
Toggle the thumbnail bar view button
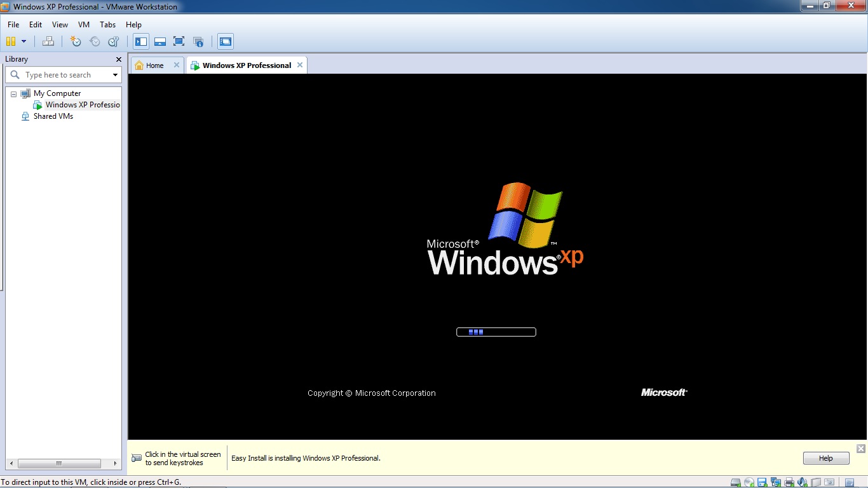160,41
